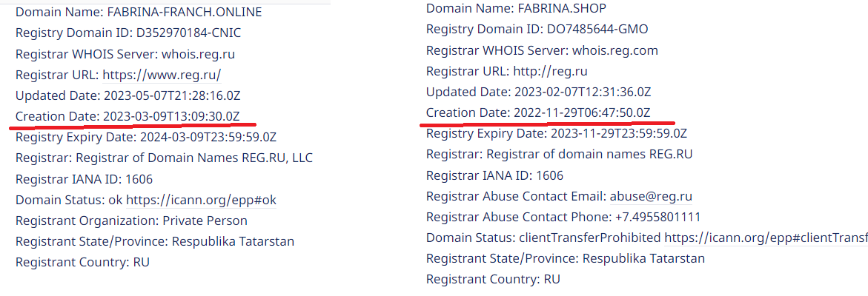Click the underlined creation date 2023-03-09T13:09:30.0Z

click(170, 116)
